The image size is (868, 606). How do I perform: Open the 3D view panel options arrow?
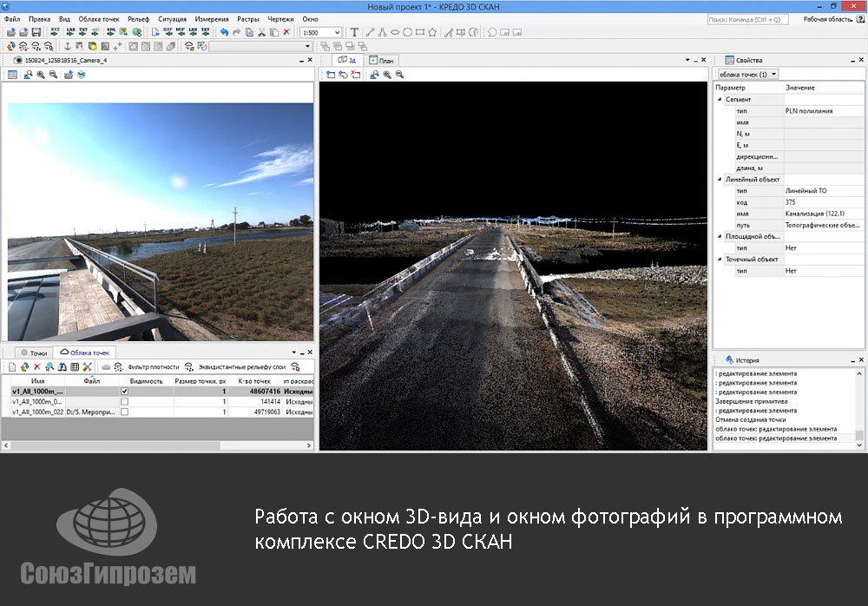click(687, 60)
